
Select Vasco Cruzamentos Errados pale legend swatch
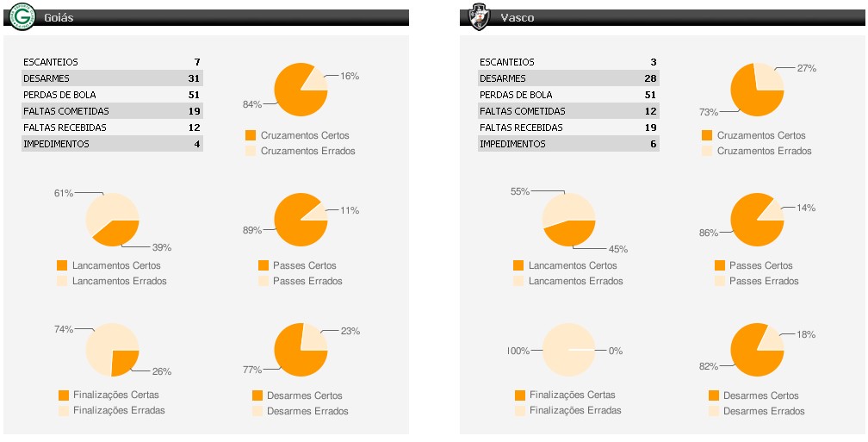tap(707, 151)
